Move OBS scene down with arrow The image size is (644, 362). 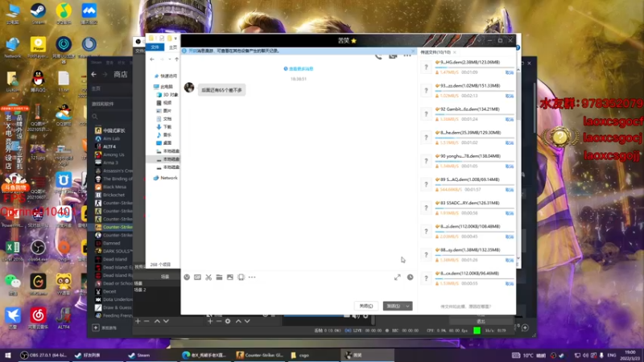click(x=166, y=321)
